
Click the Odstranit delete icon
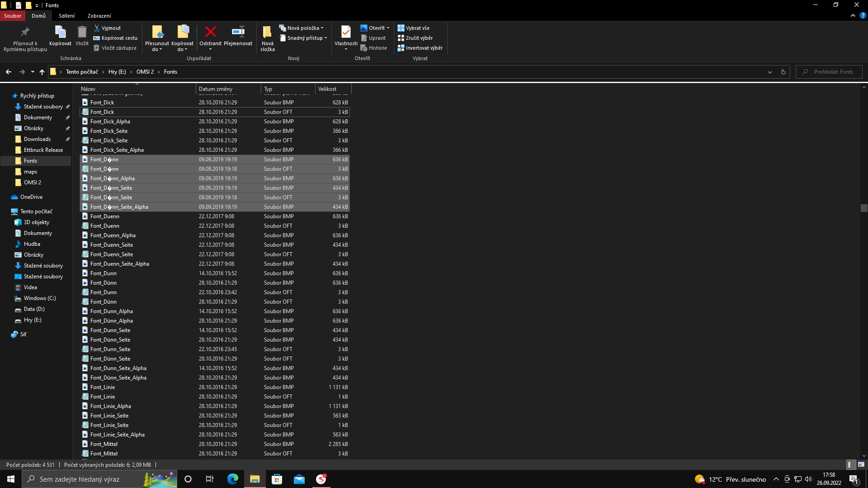pos(210,33)
